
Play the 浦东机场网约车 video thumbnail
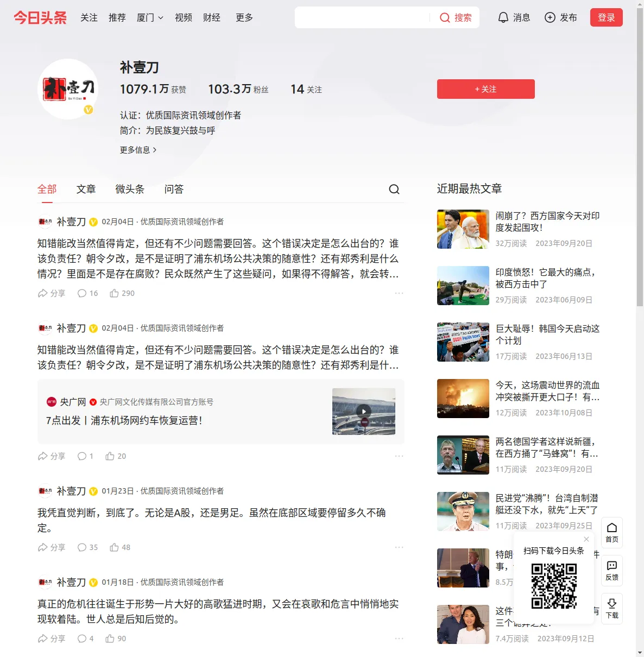point(364,412)
